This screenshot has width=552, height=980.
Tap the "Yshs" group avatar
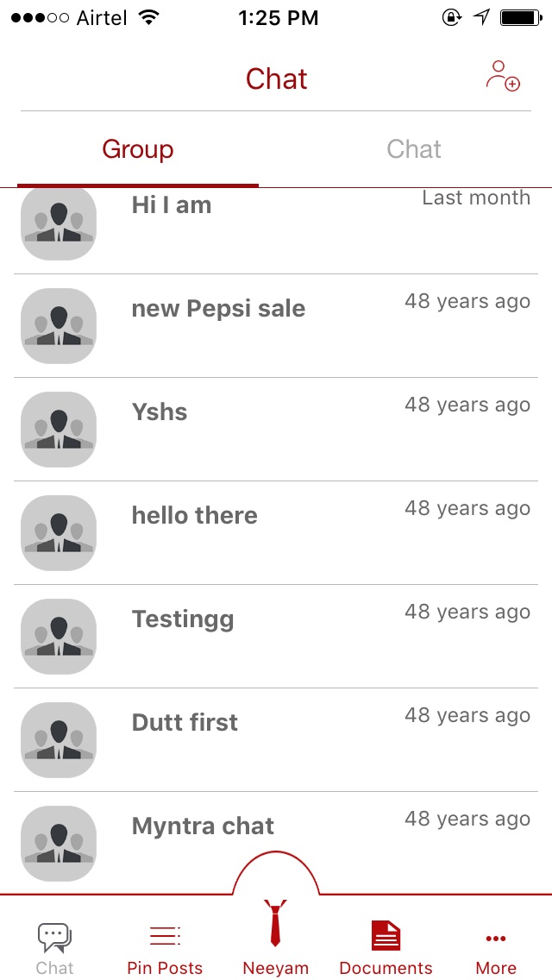point(59,430)
